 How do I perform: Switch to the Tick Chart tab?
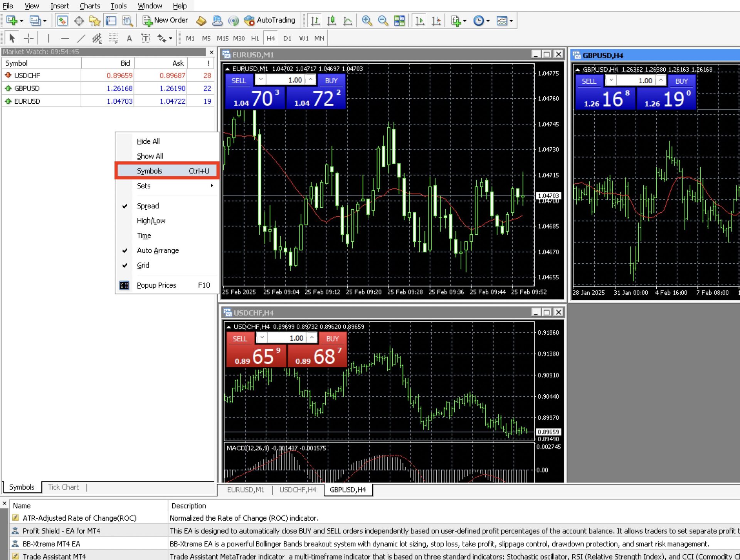click(x=63, y=487)
